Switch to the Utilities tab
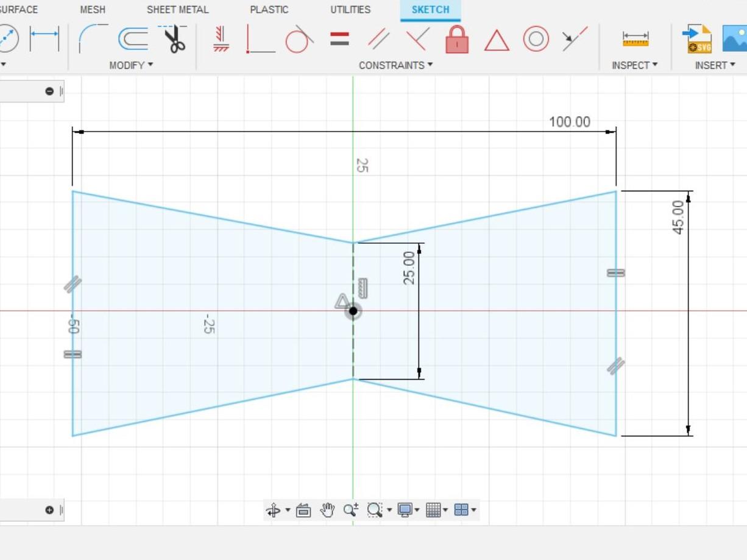The height and width of the screenshot is (560, 747). tap(350, 9)
